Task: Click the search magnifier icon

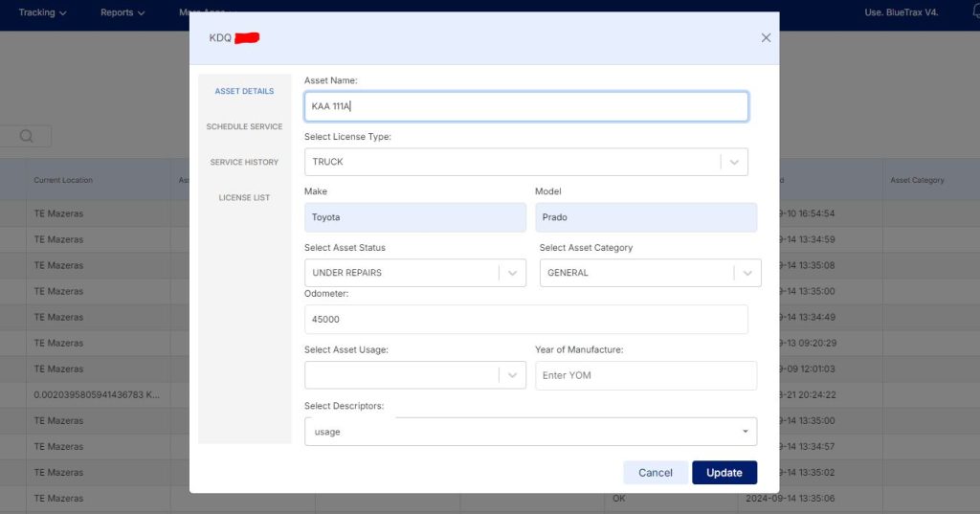Action: click(26, 137)
